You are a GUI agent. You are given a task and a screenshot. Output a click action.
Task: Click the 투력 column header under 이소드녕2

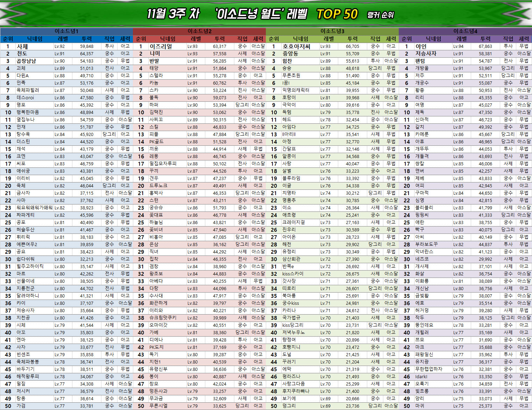coord(220,39)
